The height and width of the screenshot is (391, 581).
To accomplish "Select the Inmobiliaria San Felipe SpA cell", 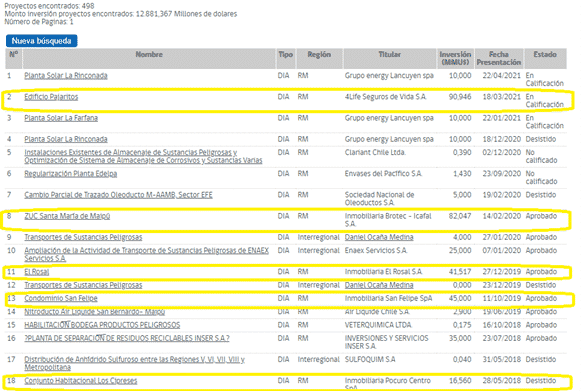I will [388, 298].
